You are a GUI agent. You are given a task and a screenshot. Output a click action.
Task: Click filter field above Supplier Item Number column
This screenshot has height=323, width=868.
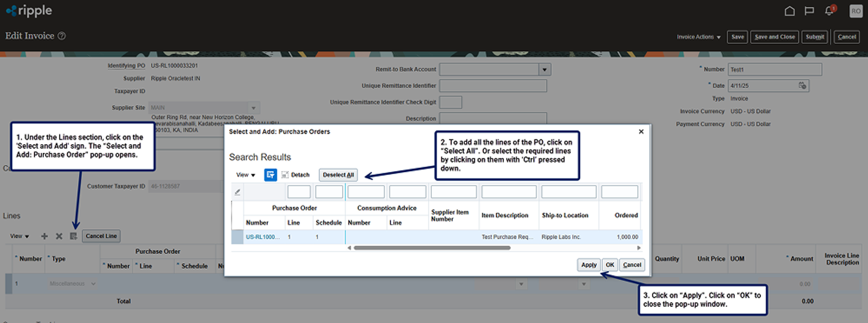pyautogui.click(x=453, y=192)
